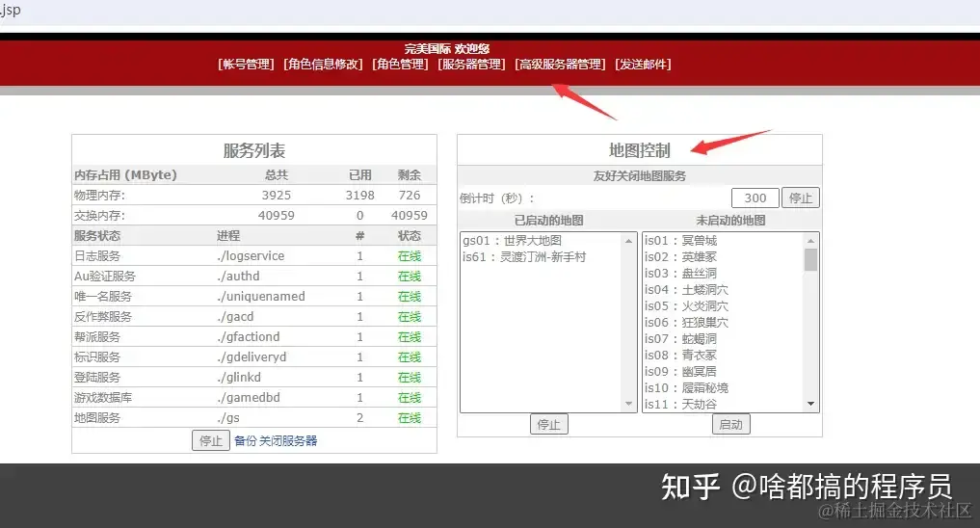
Task: Click the unstarted maps list scrollbar thumb
Action: click(x=810, y=259)
